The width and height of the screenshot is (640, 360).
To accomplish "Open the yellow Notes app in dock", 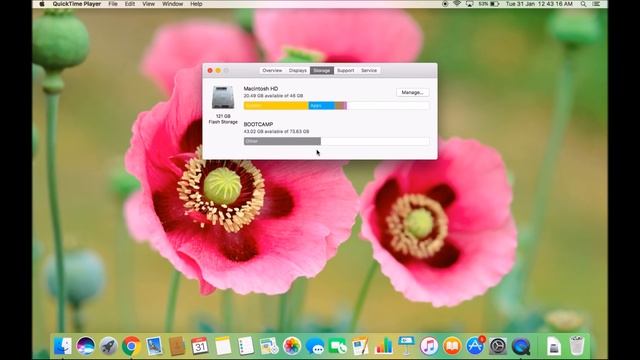I will [223, 346].
